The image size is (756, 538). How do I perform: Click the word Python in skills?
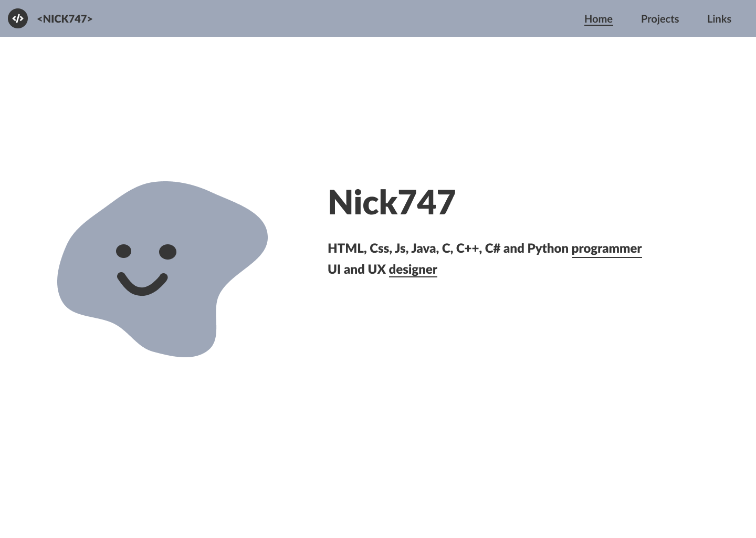pyautogui.click(x=548, y=249)
